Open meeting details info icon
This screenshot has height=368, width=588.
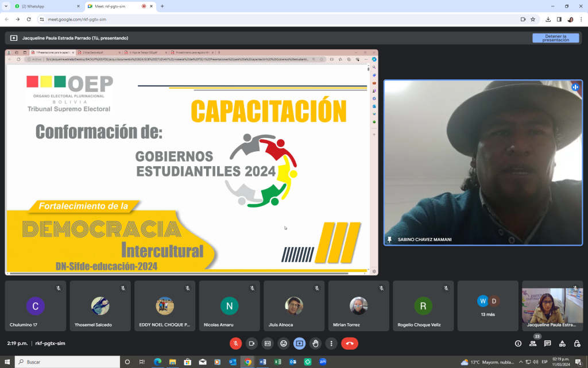[x=518, y=343]
